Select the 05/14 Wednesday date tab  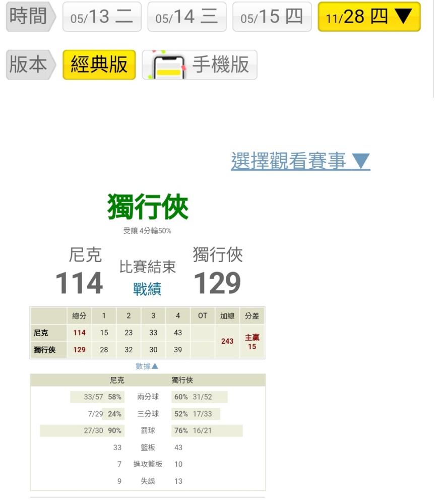pos(187,17)
